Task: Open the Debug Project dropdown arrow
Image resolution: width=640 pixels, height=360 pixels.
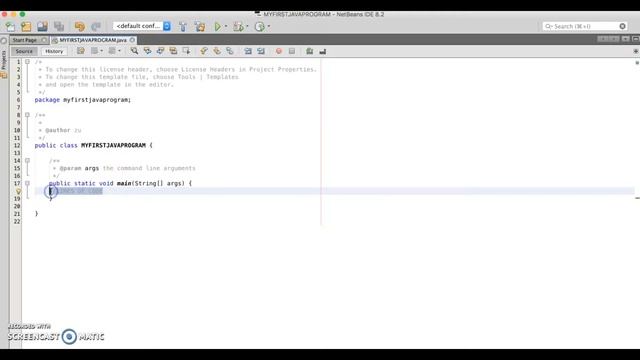Action: click(247, 27)
